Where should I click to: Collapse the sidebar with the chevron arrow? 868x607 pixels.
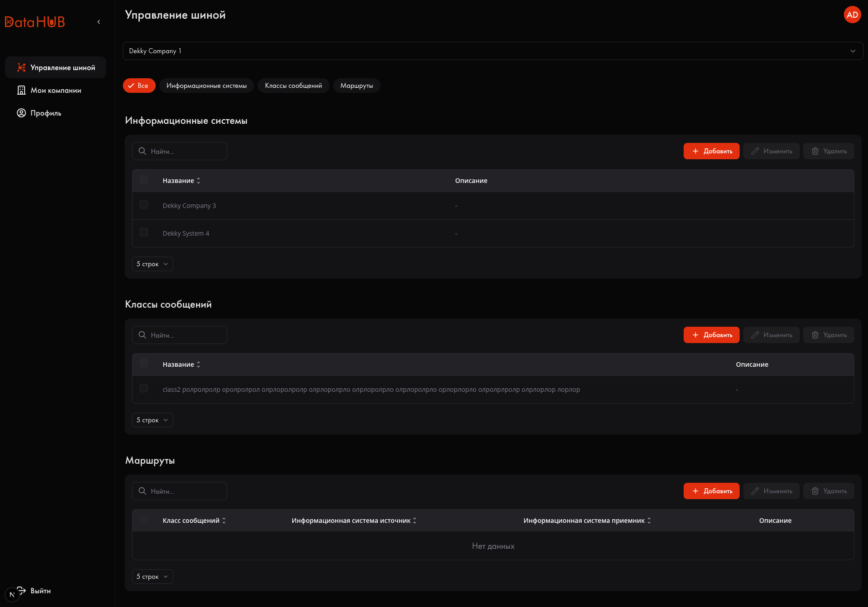tap(99, 22)
